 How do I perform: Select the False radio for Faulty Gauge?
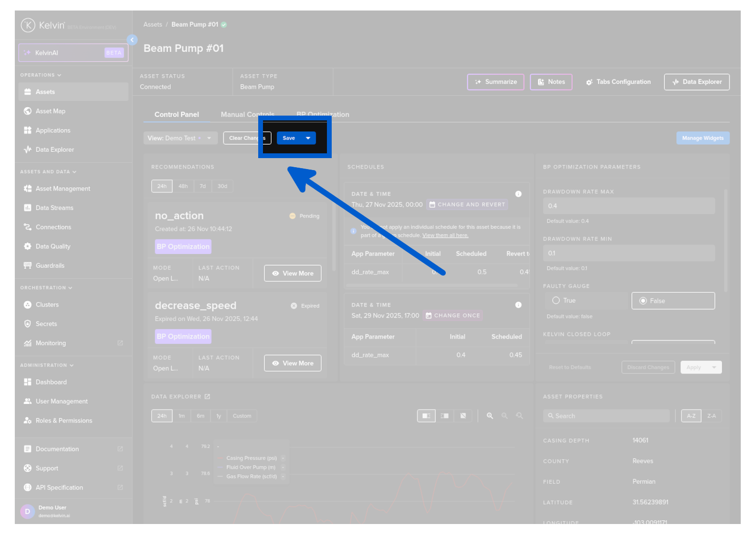pos(643,301)
